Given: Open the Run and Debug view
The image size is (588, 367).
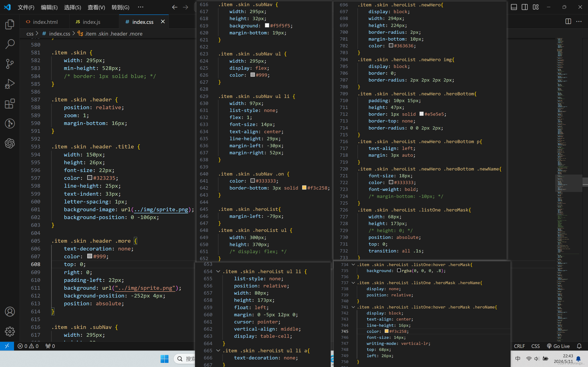Looking at the screenshot, I should click(10, 84).
